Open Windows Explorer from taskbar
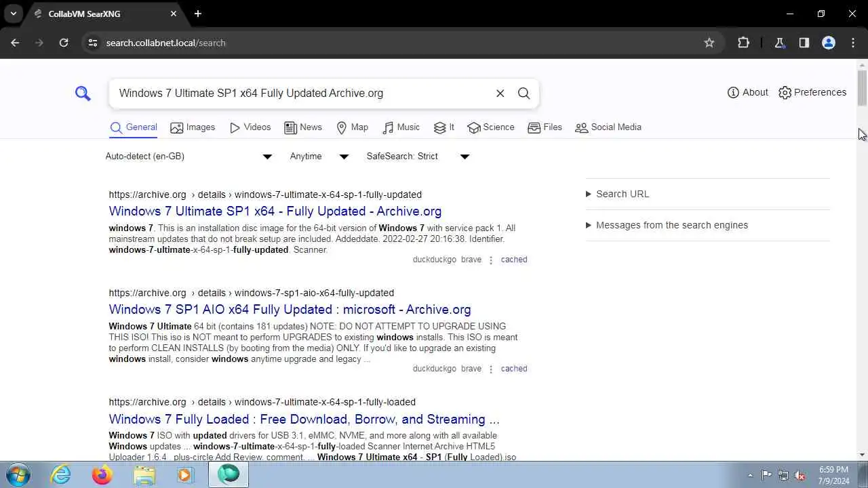868x488 pixels. pos(144,475)
